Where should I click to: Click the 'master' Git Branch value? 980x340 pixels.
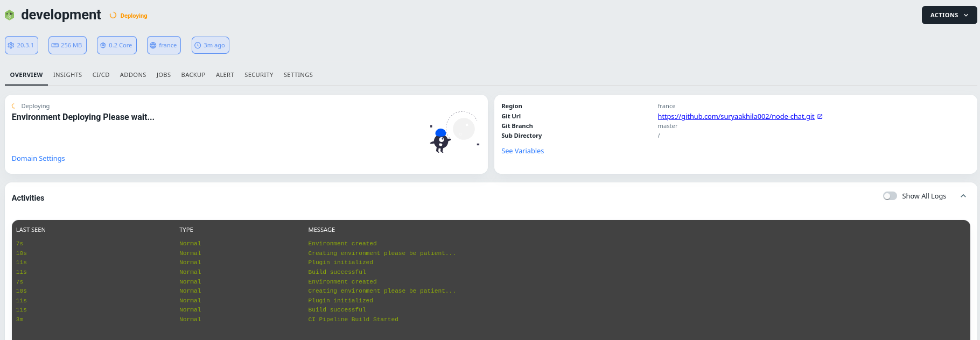668,126
